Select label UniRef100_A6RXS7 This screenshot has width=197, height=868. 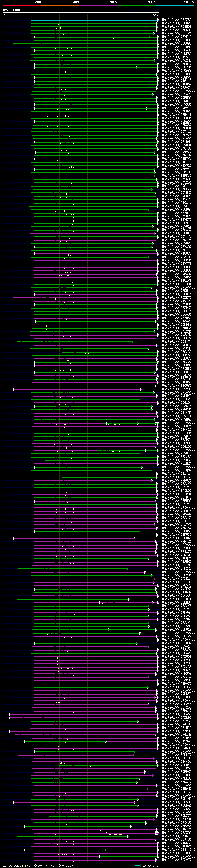tap(177, 125)
